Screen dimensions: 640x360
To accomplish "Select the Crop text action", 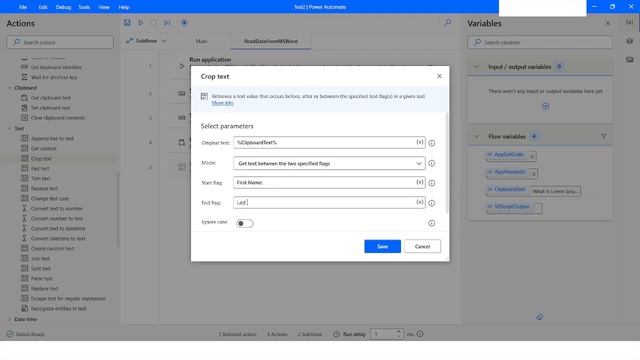I will pos(41,158).
